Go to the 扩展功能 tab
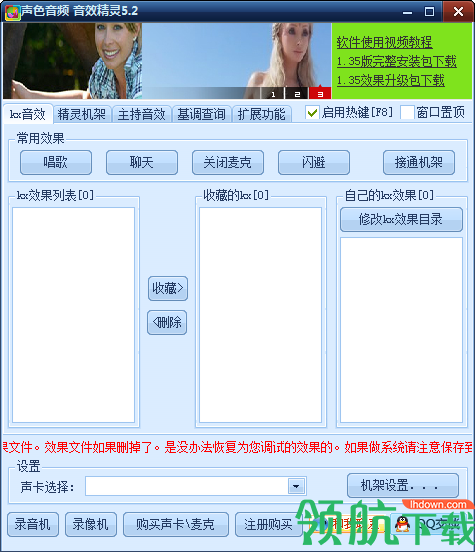This screenshot has width=475, height=552. click(261, 114)
